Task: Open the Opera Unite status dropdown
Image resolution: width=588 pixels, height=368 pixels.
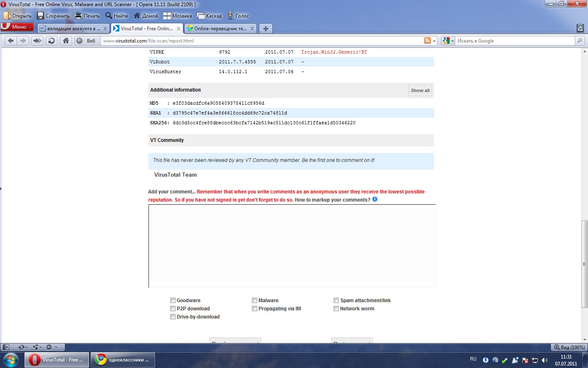Action: [x=38, y=347]
